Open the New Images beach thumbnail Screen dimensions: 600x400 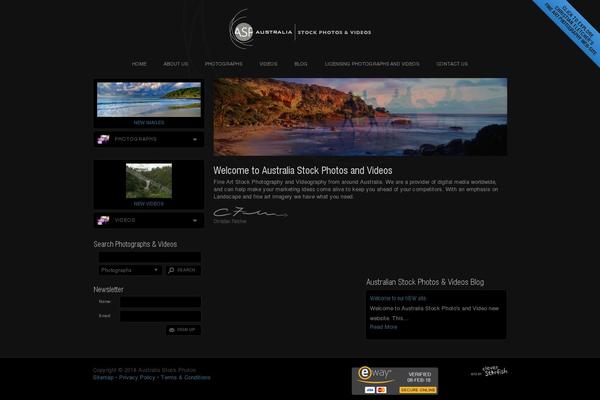(x=149, y=100)
